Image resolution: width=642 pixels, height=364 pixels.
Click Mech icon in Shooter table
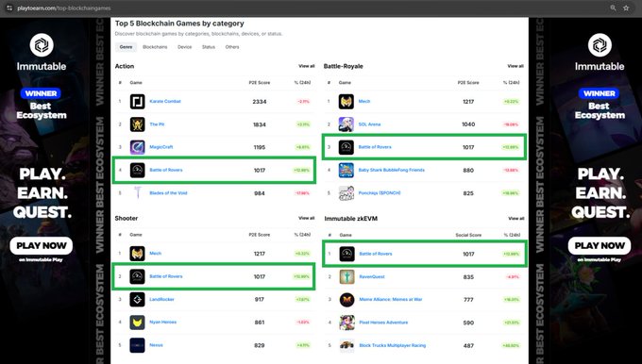[138, 254]
